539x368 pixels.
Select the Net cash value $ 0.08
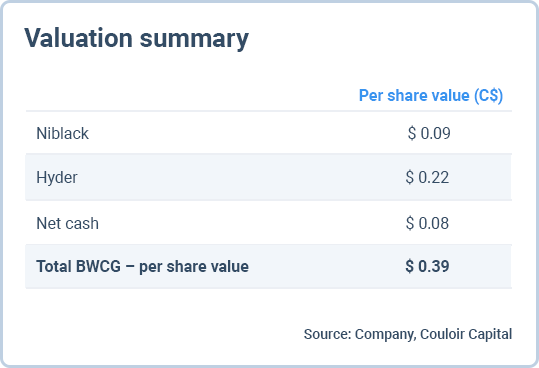pos(427,223)
